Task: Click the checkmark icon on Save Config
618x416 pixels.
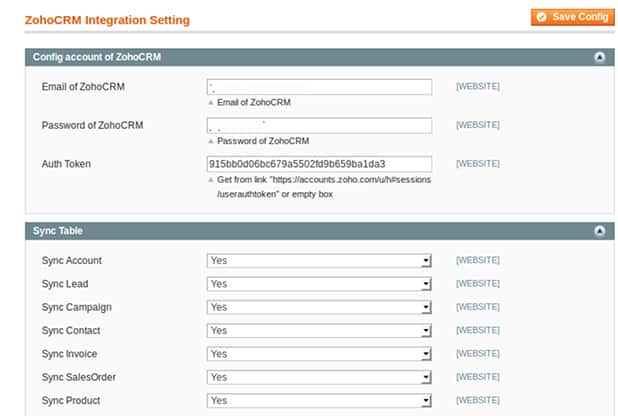Action: click(541, 17)
